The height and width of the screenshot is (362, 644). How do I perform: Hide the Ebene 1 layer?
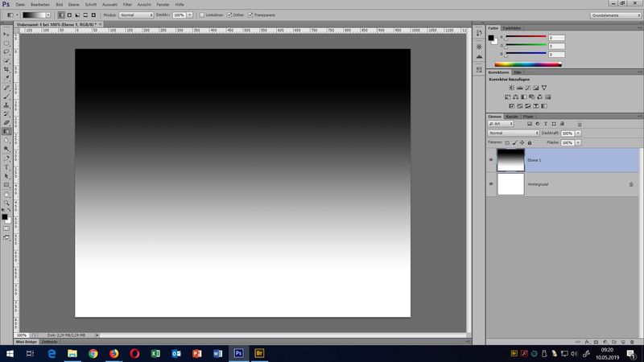pyautogui.click(x=491, y=159)
